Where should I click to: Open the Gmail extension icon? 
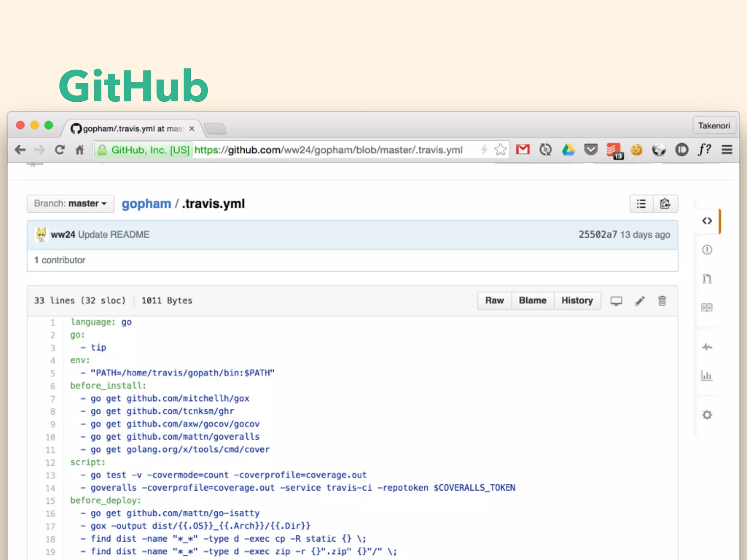(523, 149)
